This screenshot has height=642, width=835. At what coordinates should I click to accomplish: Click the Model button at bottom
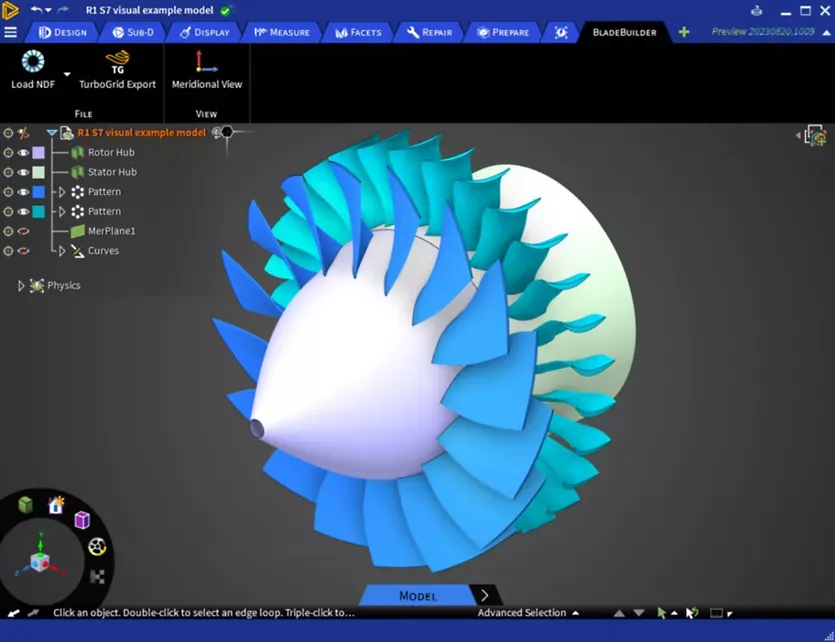click(x=418, y=596)
